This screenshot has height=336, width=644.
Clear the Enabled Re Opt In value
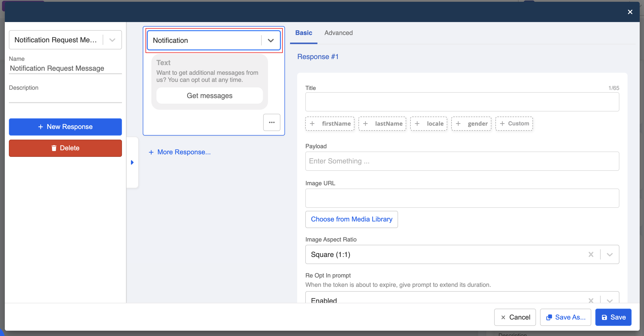(x=591, y=300)
